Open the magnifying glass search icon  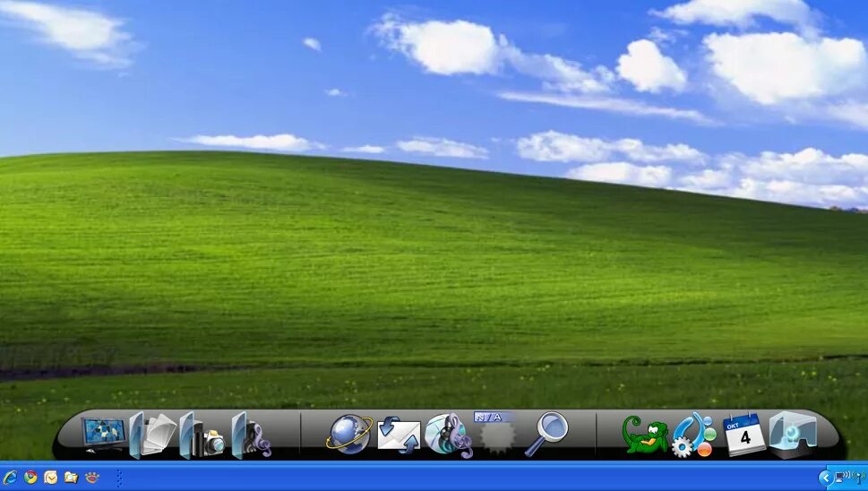pyautogui.click(x=547, y=434)
